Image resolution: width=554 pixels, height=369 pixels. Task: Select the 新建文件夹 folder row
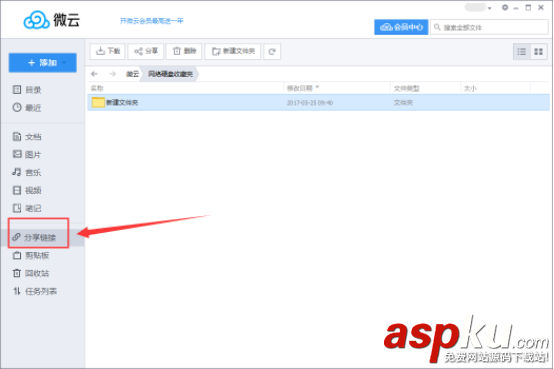click(x=319, y=102)
